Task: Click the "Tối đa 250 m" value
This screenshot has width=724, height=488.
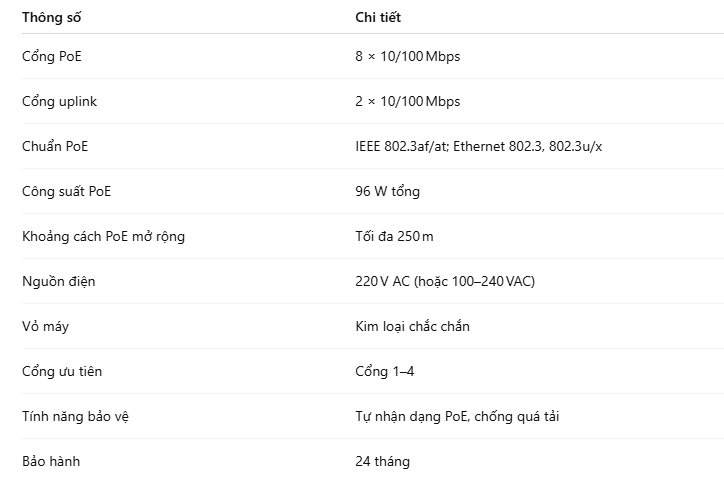Action: [x=394, y=236]
